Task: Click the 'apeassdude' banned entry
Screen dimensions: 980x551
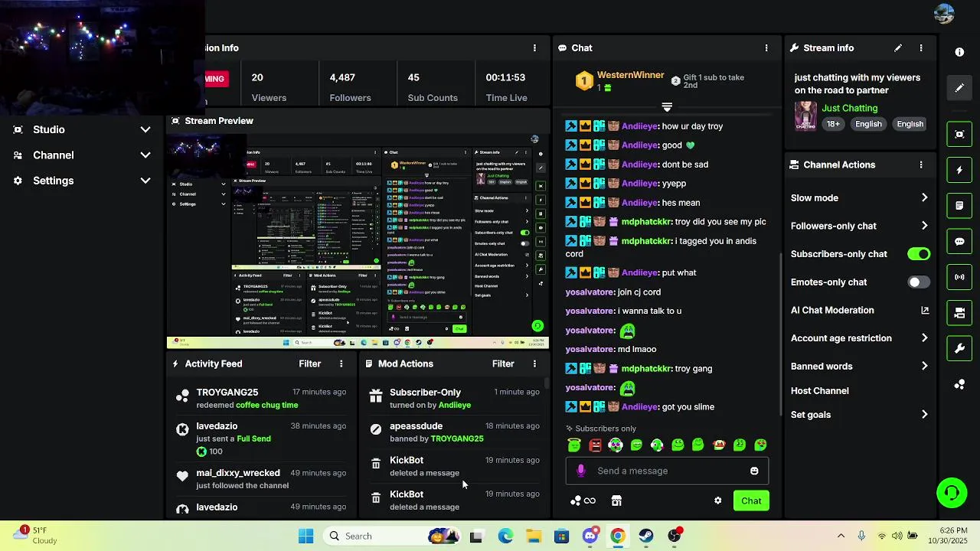Action: point(455,432)
